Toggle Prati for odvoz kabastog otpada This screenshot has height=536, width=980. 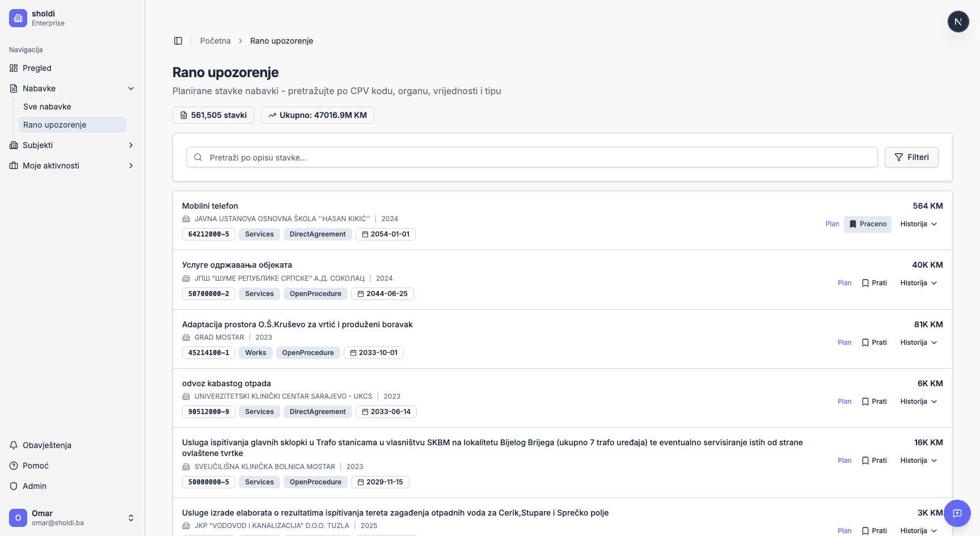874,402
